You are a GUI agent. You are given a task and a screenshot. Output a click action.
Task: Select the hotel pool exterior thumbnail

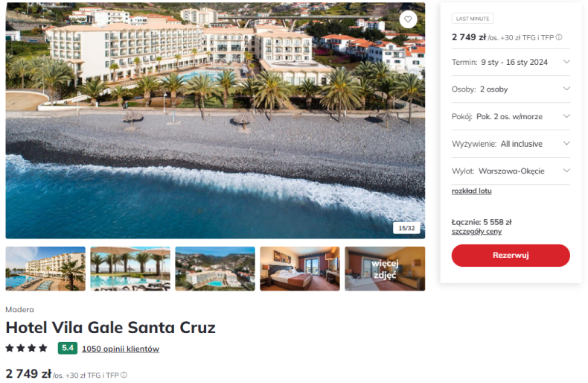click(x=45, y=268)
